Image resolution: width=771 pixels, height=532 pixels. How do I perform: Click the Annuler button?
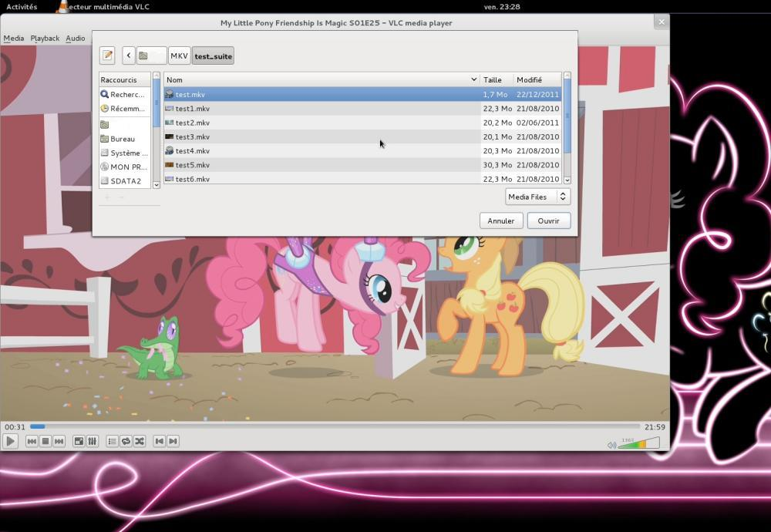pyautogui.click(x=500, y=221)
